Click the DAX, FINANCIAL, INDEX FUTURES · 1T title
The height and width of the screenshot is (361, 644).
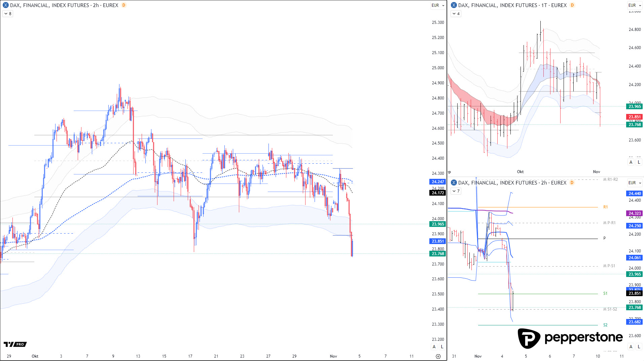(x=512, y=5)
